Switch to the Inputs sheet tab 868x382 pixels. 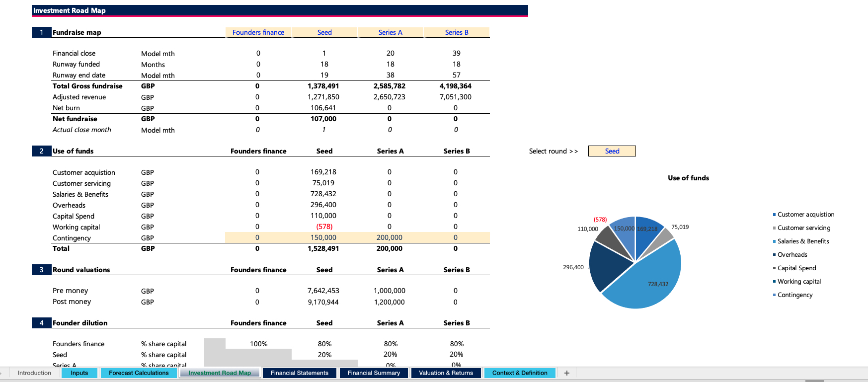click(x=79, y=373)
